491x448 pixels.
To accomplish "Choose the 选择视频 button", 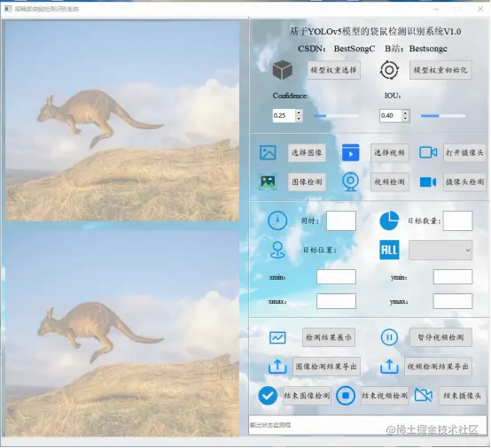I will click(390, 152).
